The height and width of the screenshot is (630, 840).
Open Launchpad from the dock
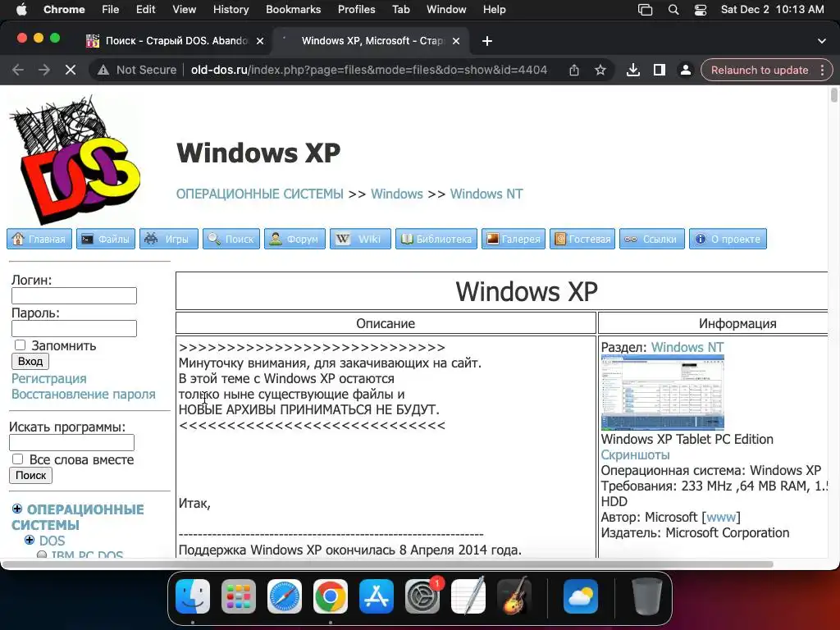pos(239,596)
